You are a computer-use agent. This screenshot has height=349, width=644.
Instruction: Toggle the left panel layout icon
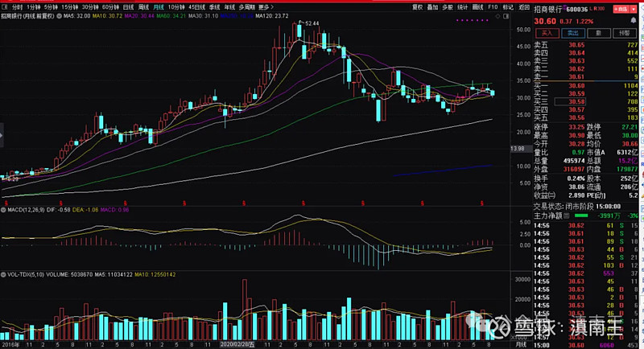(x=5, y=7)
